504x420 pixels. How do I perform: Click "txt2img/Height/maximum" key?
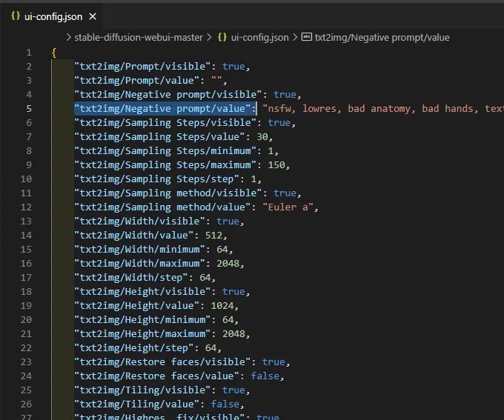pyautogui.click(x=142, y=334)
